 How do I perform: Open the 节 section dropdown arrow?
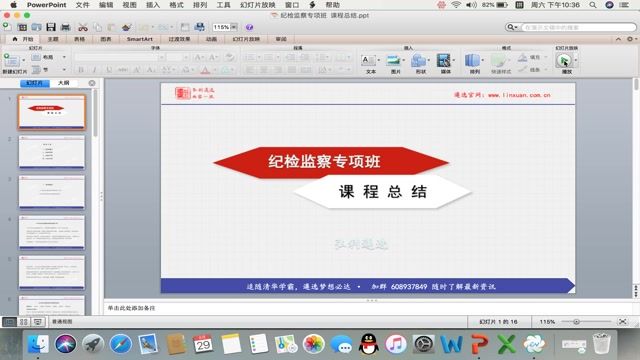64,70
